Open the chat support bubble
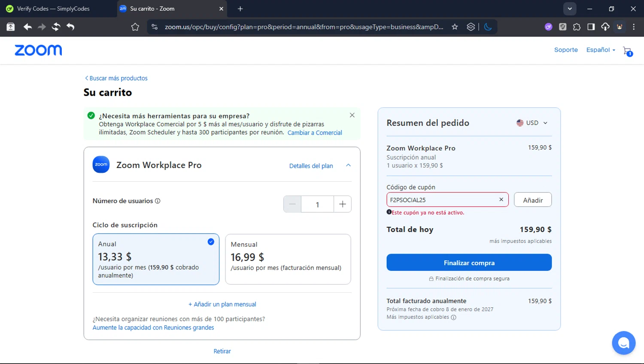 (x=623, y=343)
